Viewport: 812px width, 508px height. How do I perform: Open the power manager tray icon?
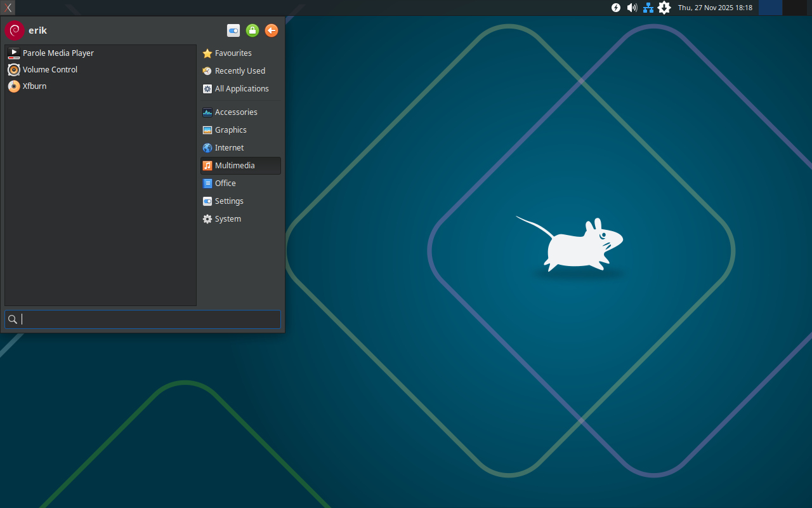tap(615, 8)
